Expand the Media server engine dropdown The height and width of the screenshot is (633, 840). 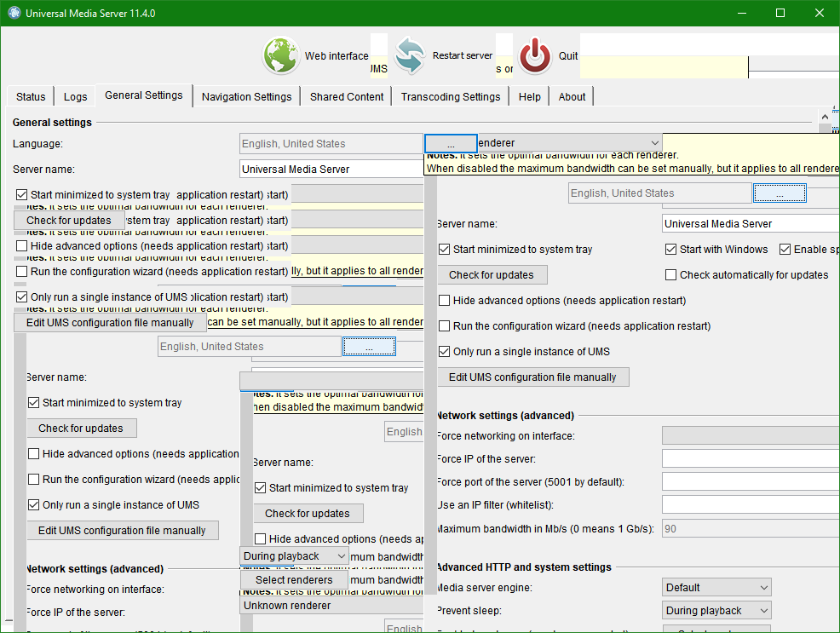tap(716, 588)
